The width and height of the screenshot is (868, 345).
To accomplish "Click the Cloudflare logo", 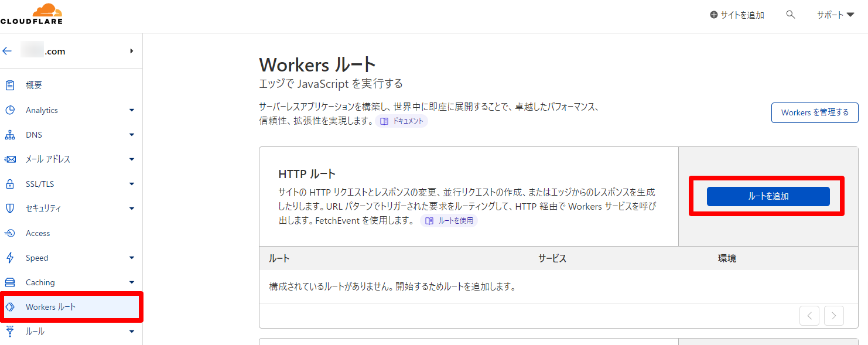I will click(31, 14).
